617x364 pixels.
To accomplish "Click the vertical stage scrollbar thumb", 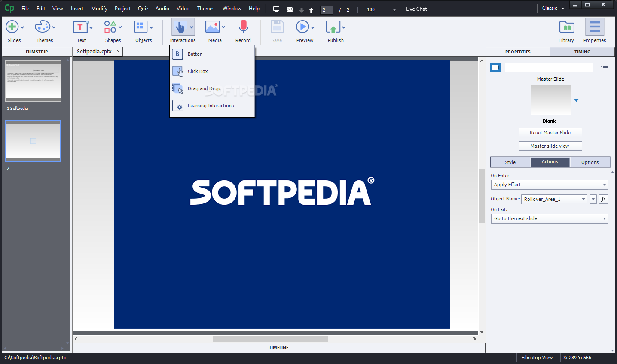I will (x=482, y=196).
